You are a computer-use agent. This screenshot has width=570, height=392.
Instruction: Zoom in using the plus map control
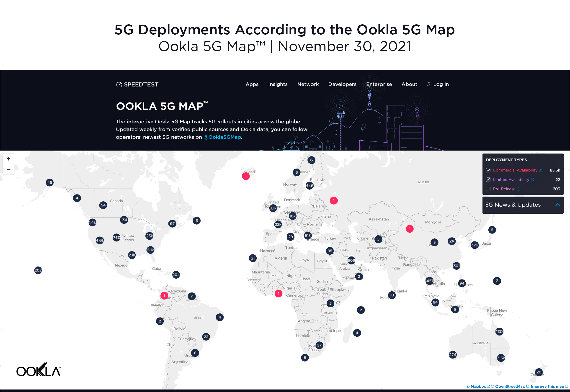pos(9,159)
